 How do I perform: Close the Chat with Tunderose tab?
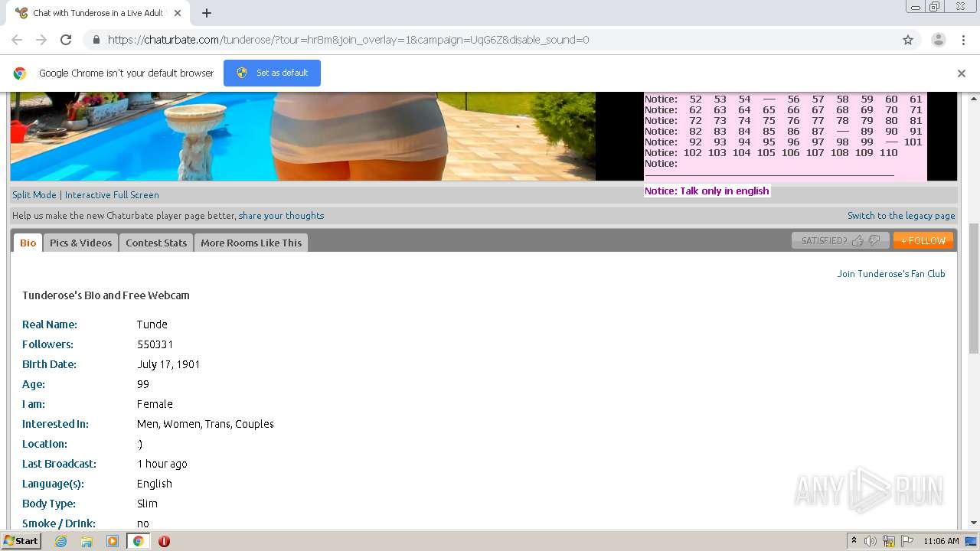[x=178, y=13]
